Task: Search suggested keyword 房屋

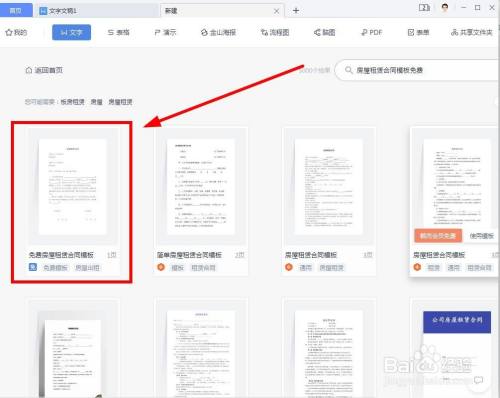Action: (x=97, y=102)
